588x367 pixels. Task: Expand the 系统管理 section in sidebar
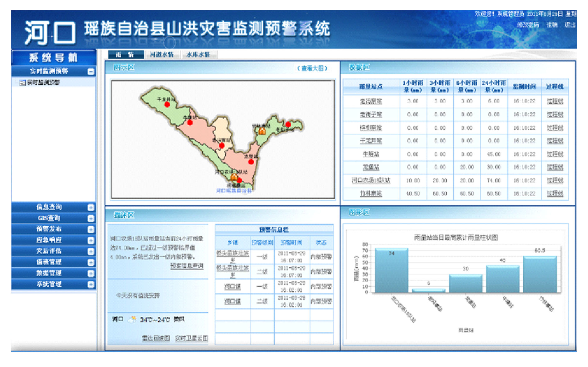(91, 284)
